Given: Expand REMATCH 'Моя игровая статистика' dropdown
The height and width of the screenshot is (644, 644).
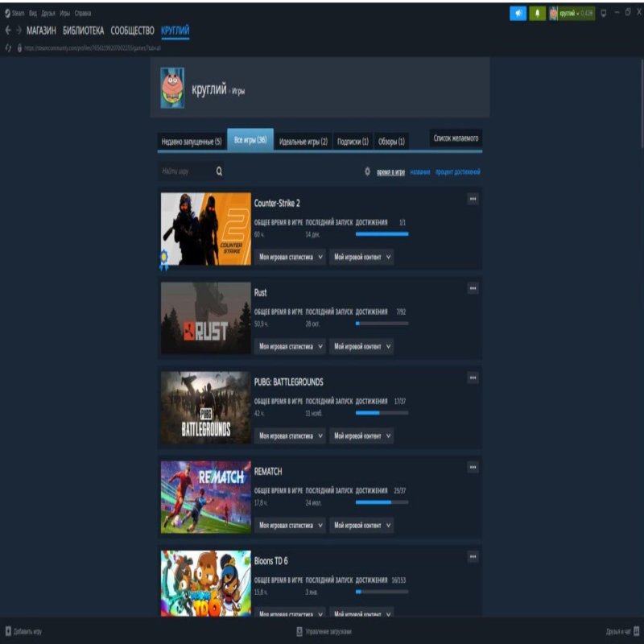Looking at the screenshot, I should coord(291,525).
